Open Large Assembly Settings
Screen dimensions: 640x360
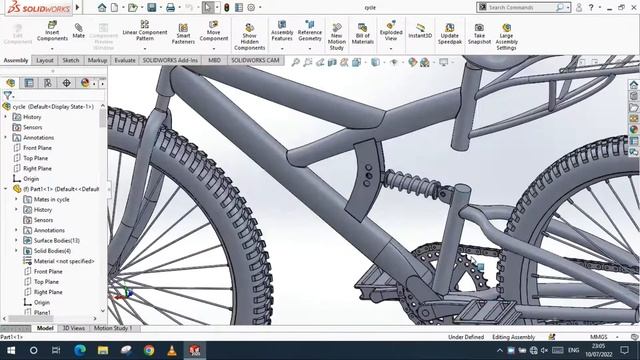coord(507,37)
